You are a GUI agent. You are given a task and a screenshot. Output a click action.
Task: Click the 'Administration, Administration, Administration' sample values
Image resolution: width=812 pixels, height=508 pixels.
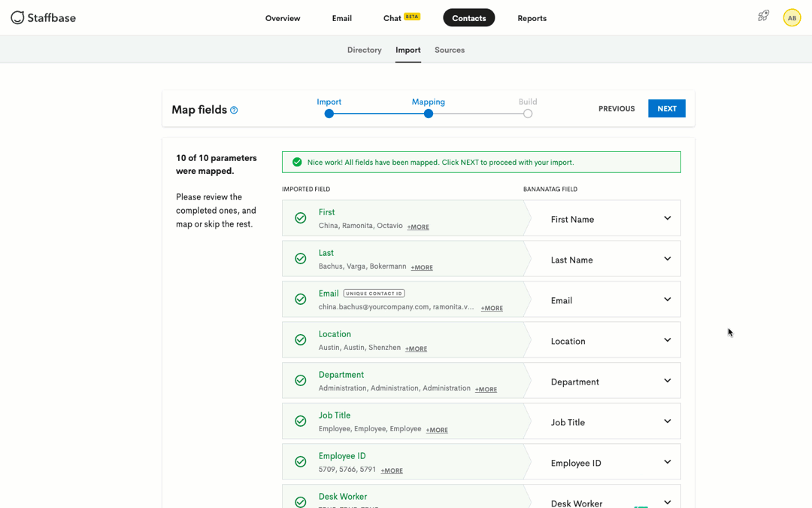coord(395,388)
